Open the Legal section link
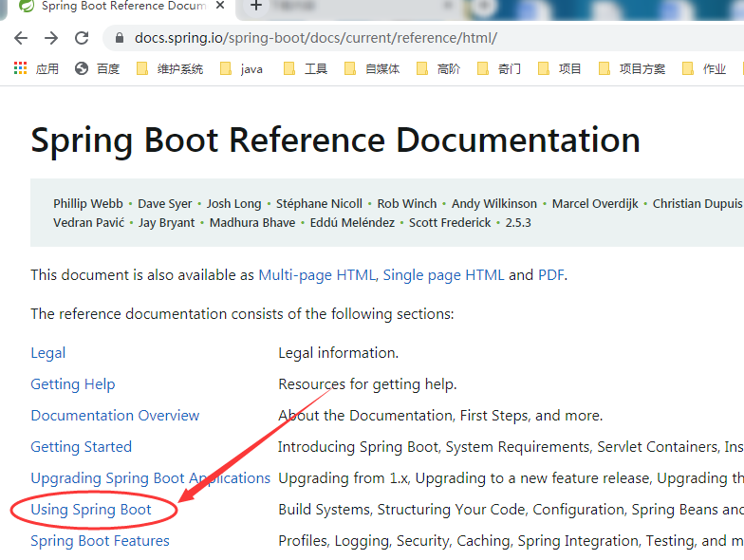This screenshot has height=560, width=744. coord(47,353)
